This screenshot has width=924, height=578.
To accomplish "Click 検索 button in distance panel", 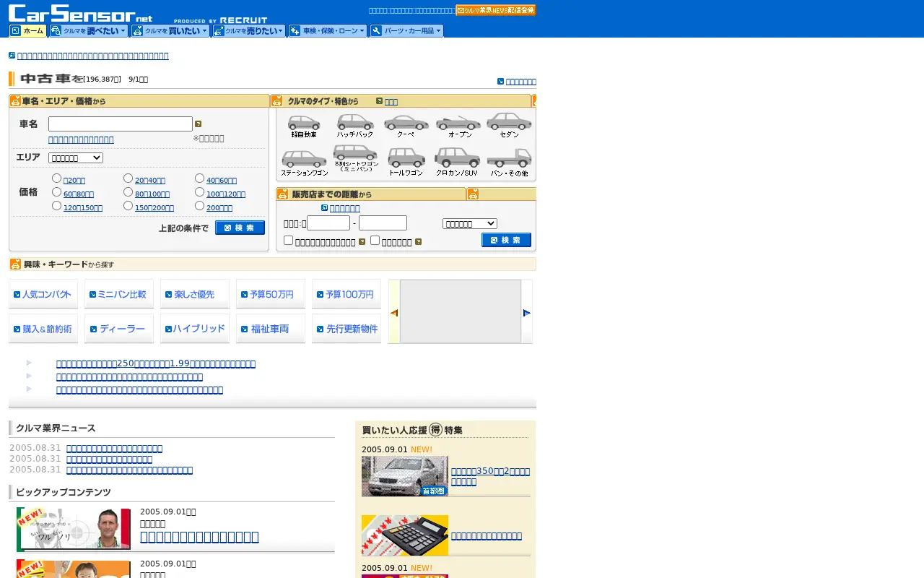I will click(506, 240).
